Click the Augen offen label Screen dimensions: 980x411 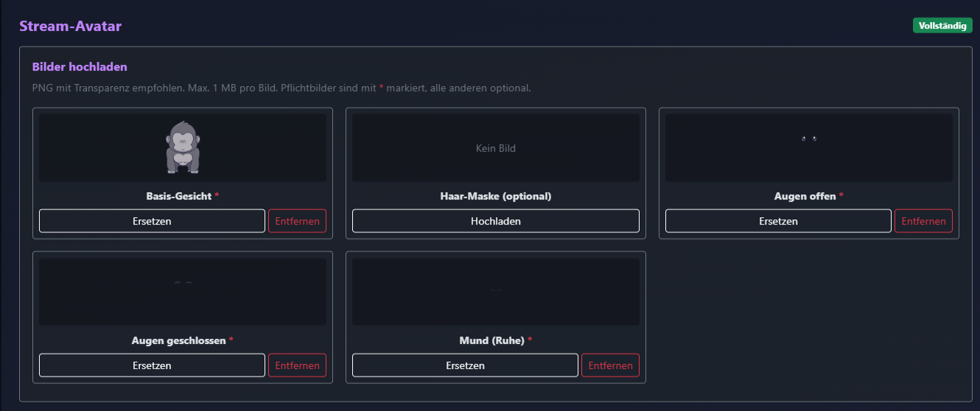808,197
